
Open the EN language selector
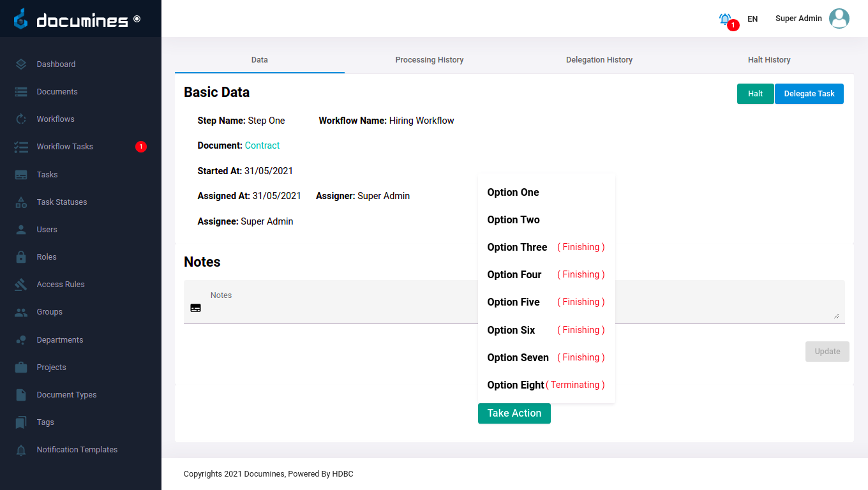click(x=752, y=19)
